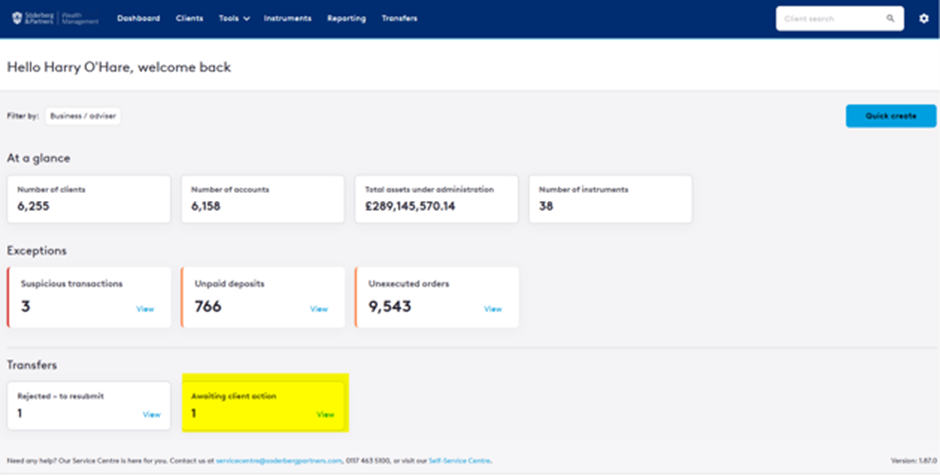The image size is (940, 476).
Task: View Unexecuted orders
Action: [x=493, y=309]
